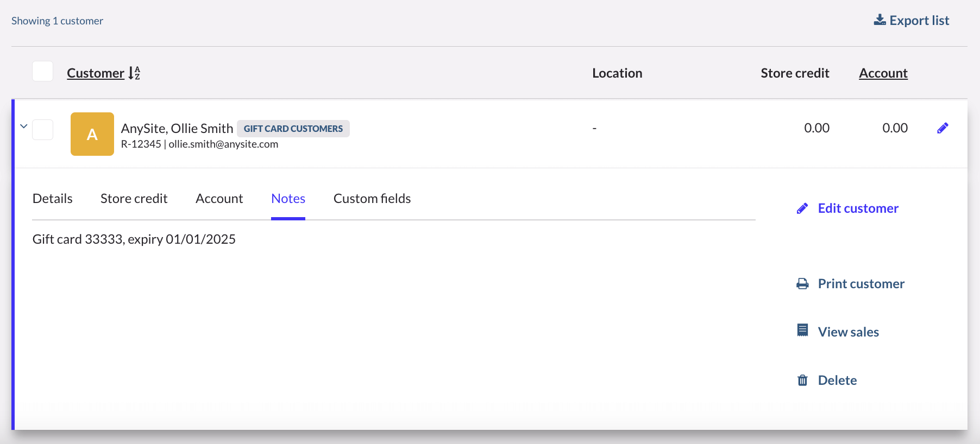The width and height of the screenshot is (980, 444).
Task: Click the receipt icon for View sales
Action: coord(802,331)
